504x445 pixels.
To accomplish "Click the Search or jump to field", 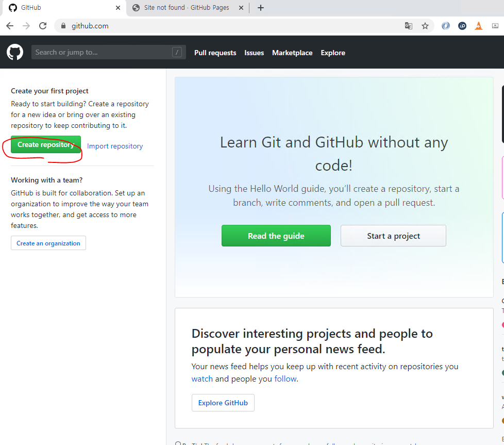I will tap(109, 52).
